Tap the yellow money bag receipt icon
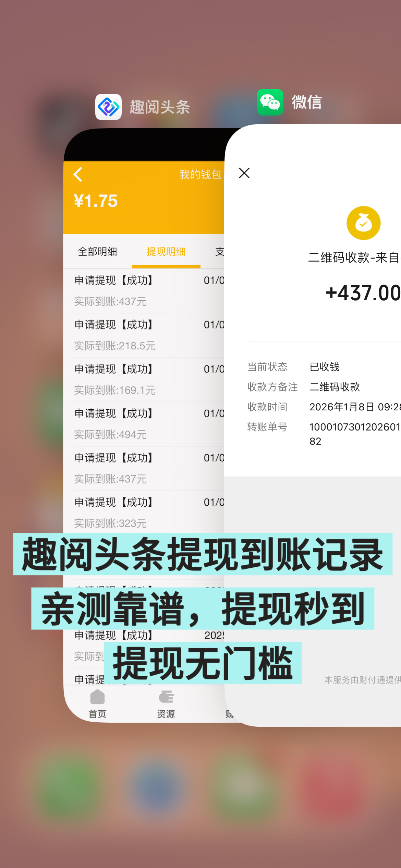Viewport: 401px width, 868px height. coord(363,223)
